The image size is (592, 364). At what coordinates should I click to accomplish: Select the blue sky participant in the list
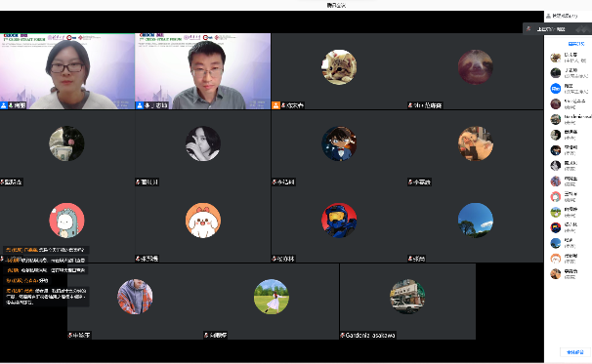pyautogui.click(x=569, y=243)
